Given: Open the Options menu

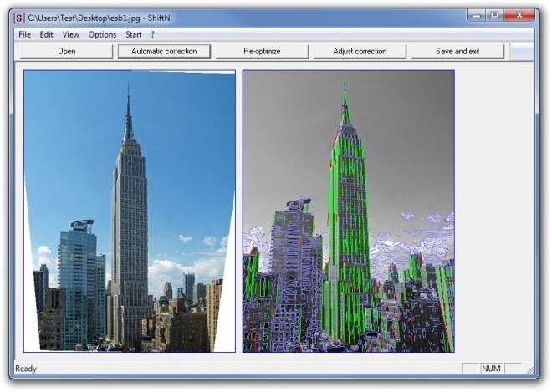Looking at the screenshot, I should 102,34.
